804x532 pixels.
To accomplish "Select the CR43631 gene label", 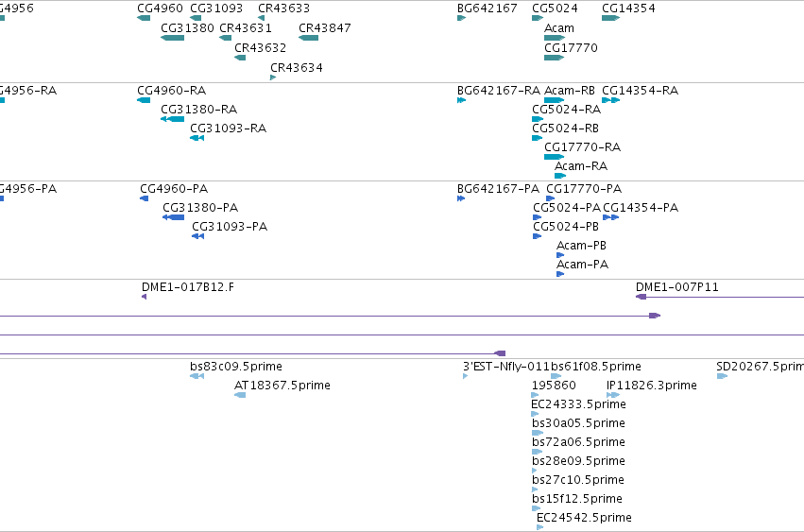I will pos(246,28).
